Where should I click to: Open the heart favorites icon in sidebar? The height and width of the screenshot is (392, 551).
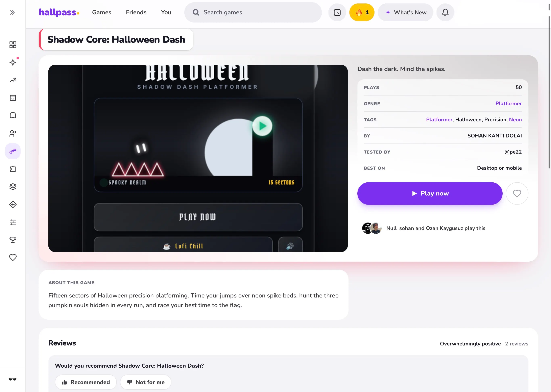coord(13,258)
